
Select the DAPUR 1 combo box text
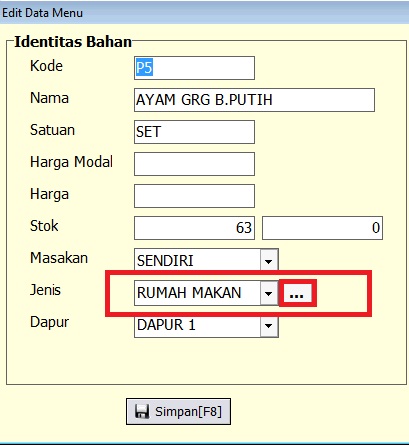tap(166, 325)
